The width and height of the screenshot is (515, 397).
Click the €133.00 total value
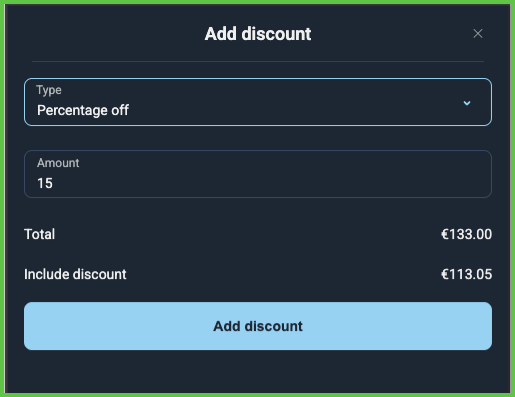coord(466,234)
